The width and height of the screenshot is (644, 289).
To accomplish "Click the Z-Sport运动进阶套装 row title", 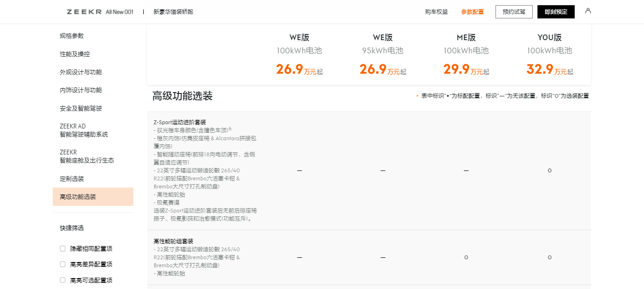I will point(180,122).
